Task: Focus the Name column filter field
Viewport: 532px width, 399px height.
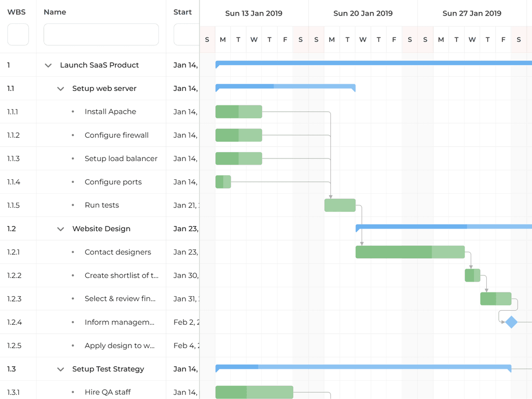Action: [101, 35]
